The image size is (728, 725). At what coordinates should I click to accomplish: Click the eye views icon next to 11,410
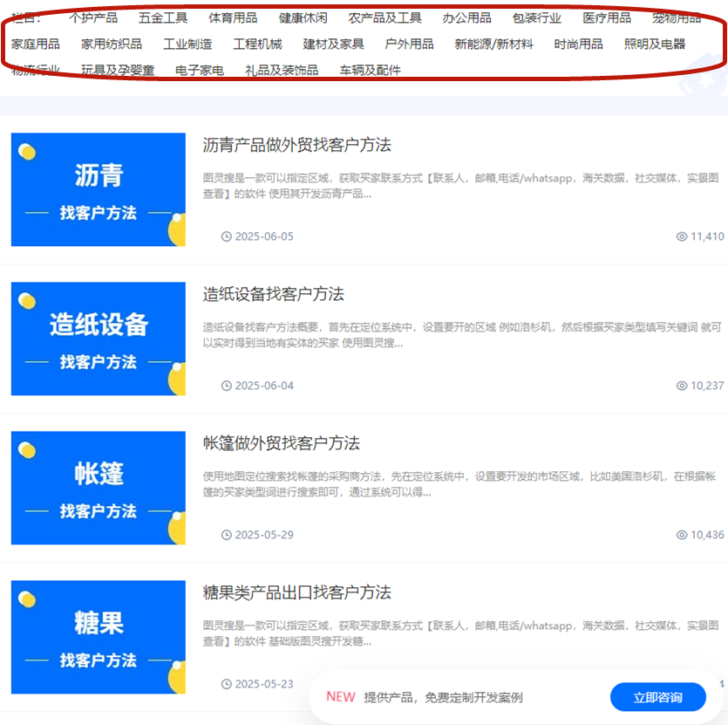point(682,236)
